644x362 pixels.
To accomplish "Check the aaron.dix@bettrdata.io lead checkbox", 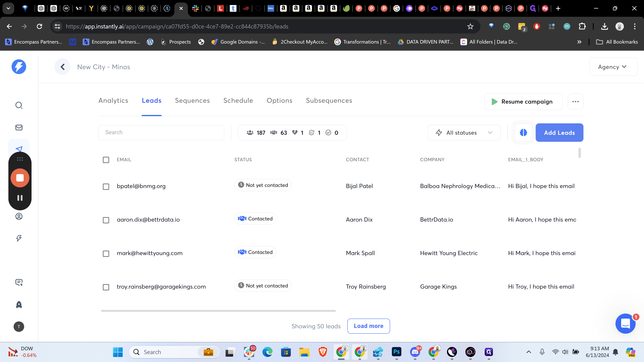I will point(106,220).
